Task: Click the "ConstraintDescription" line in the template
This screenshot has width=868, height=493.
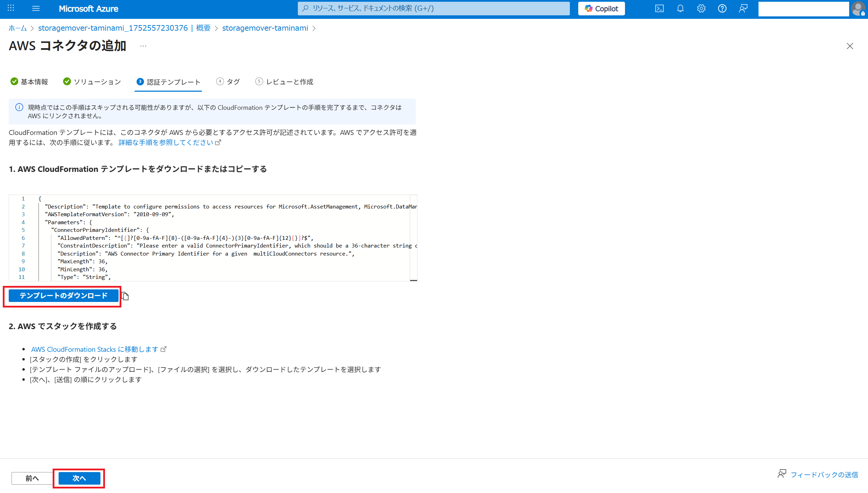Action: [x=237, y=246]
